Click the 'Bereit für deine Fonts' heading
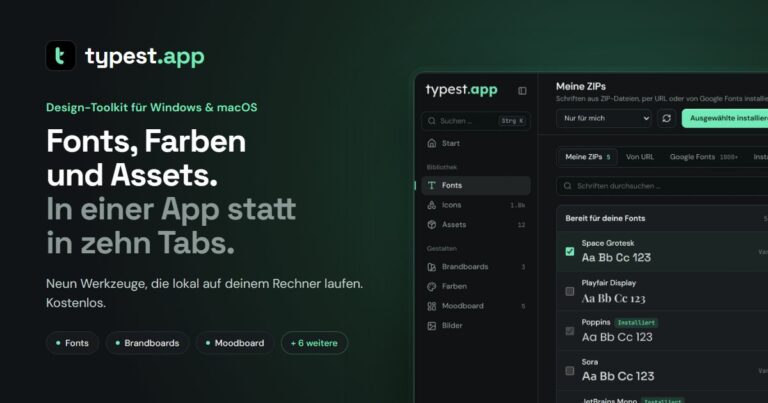768x403 pixels. point(605,218)
